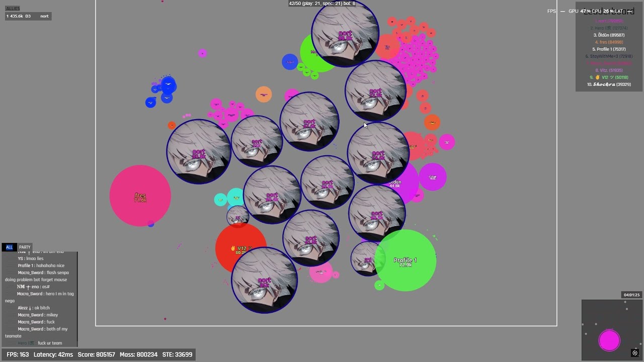The width and height of the screenshot is (644, 362).
Task: Click the minimap refresh icon
Action: (635, 353)
